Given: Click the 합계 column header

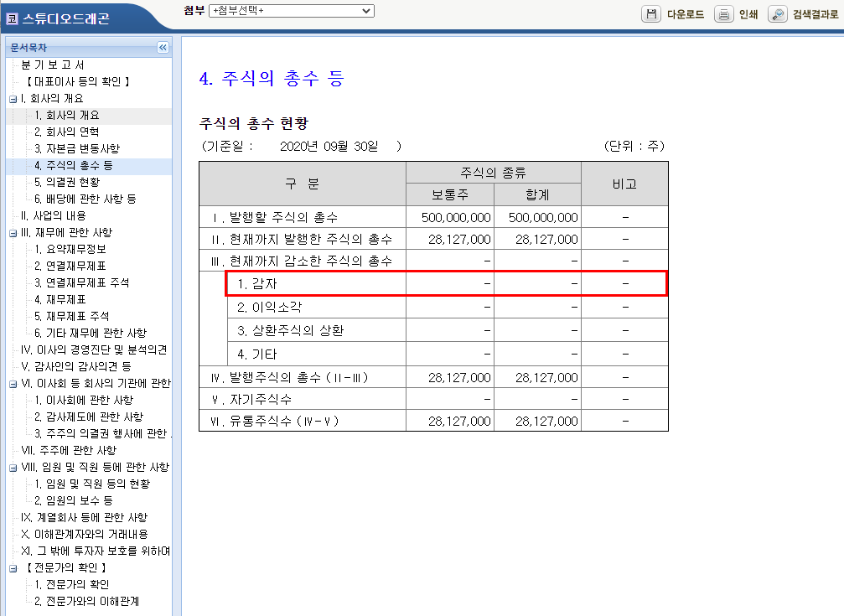Looking at the screenshot, I should (x=537, y=194).
